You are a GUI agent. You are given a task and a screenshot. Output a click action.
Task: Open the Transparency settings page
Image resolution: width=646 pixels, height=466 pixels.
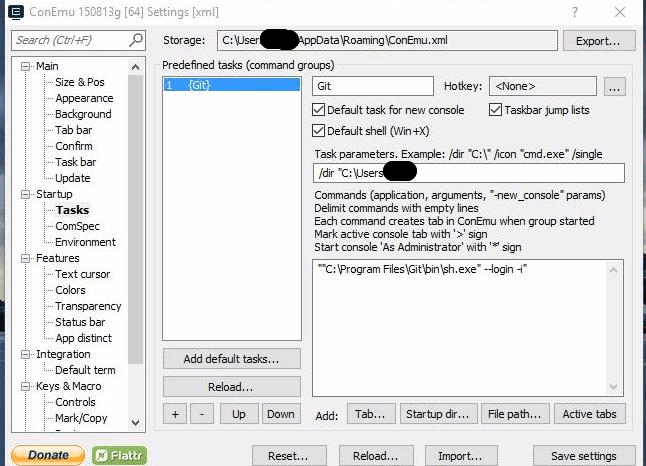(89, 306)
